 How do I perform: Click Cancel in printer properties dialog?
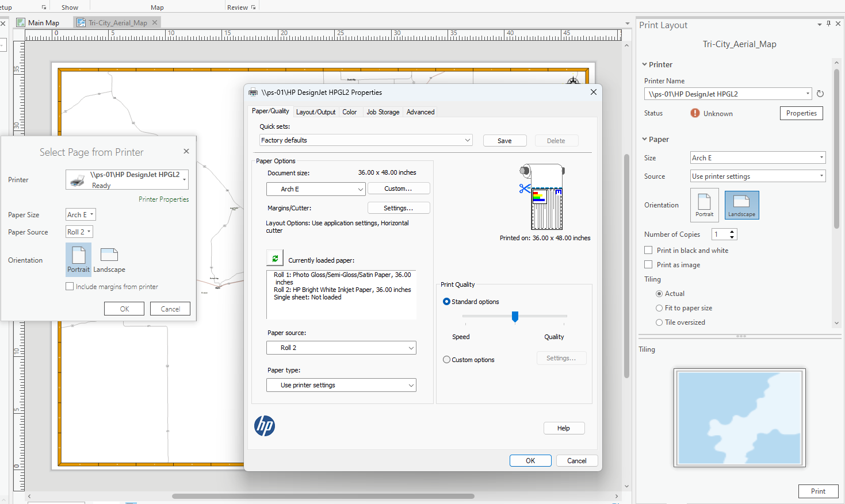(577, 460)
